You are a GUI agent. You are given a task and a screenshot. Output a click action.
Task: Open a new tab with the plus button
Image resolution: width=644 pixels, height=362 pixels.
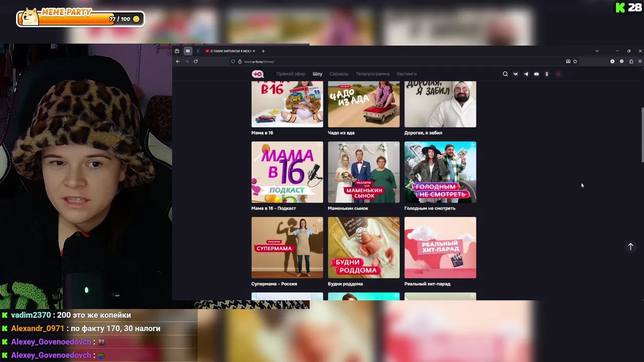click(263, 51)
